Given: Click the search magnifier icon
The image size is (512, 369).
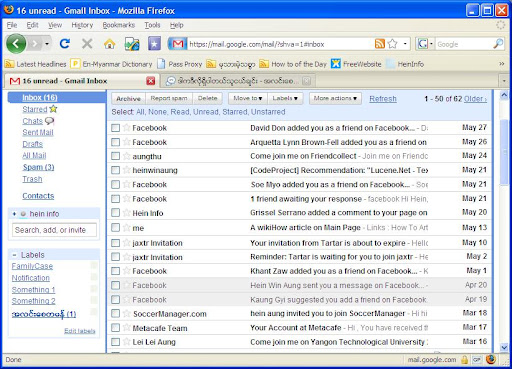Looking at the screenshot, I should point(498,44).
